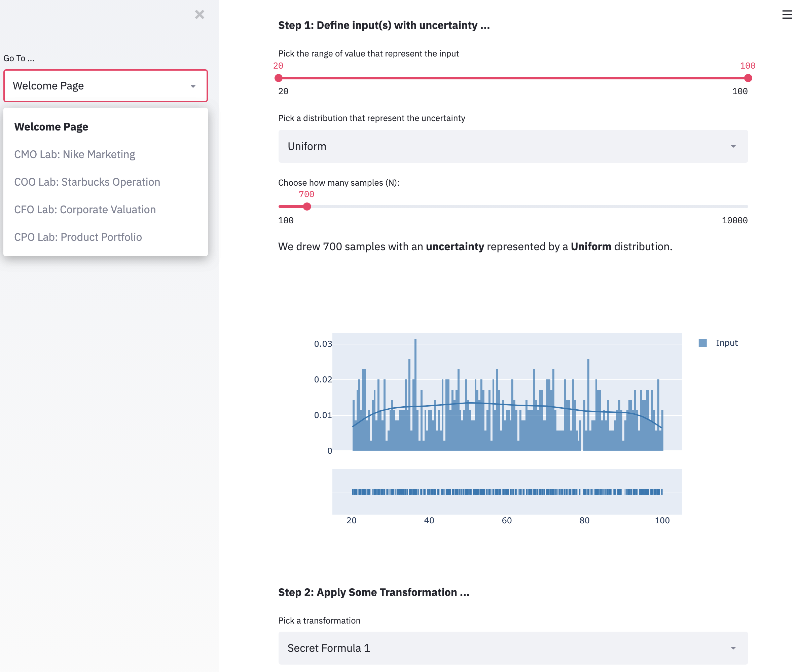Click the arrow on the Uniform dropdown
Viewport: 800px width, 672px height.
733,146
